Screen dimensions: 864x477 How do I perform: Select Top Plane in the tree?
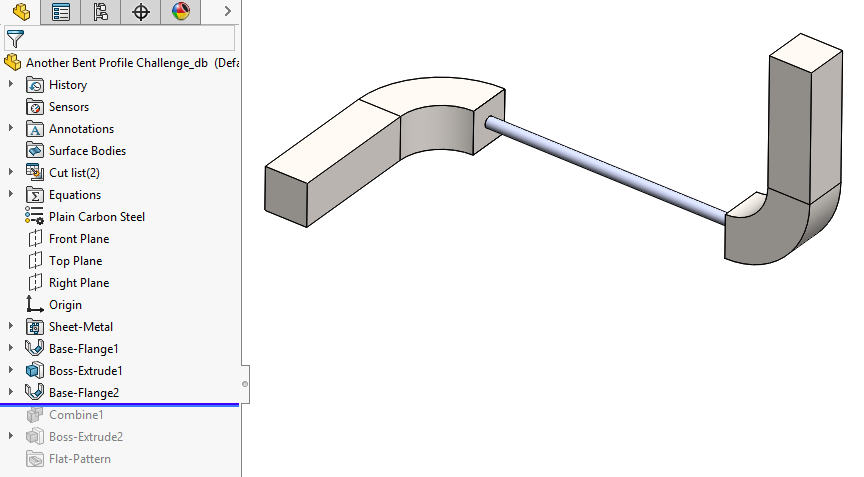point(75,261)
